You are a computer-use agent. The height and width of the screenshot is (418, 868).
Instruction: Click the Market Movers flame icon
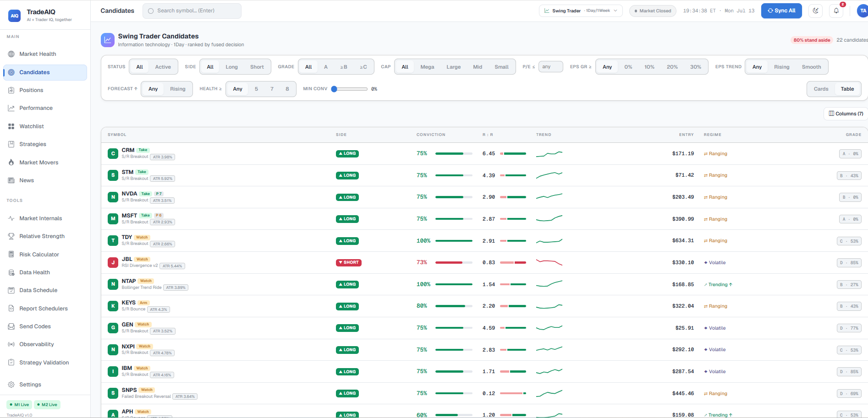point(11,163)
